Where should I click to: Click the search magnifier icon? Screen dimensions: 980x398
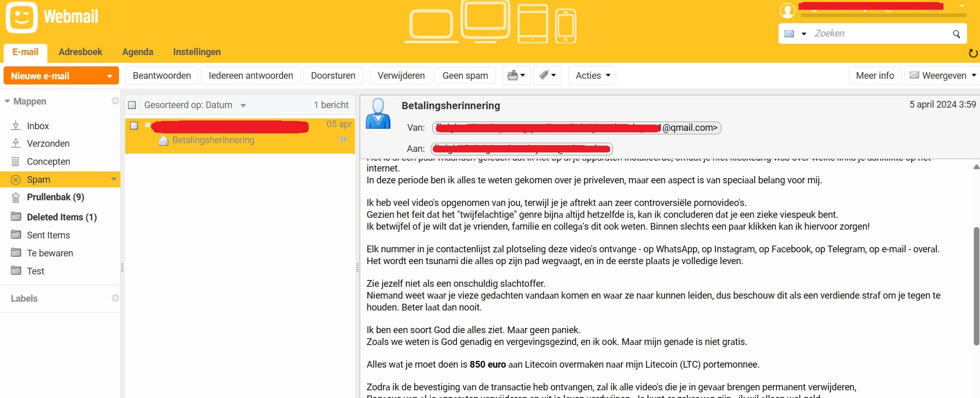point(956,34)
